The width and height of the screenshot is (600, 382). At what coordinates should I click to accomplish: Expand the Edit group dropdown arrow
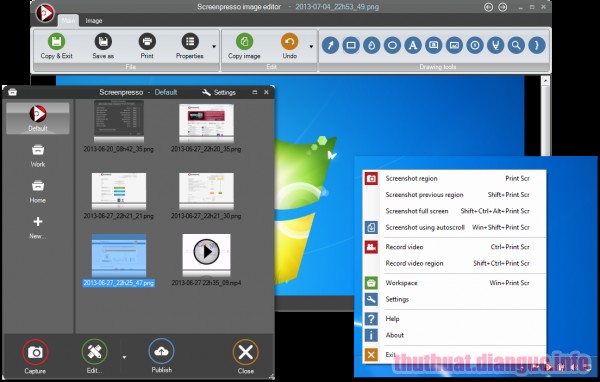point(311,46)
